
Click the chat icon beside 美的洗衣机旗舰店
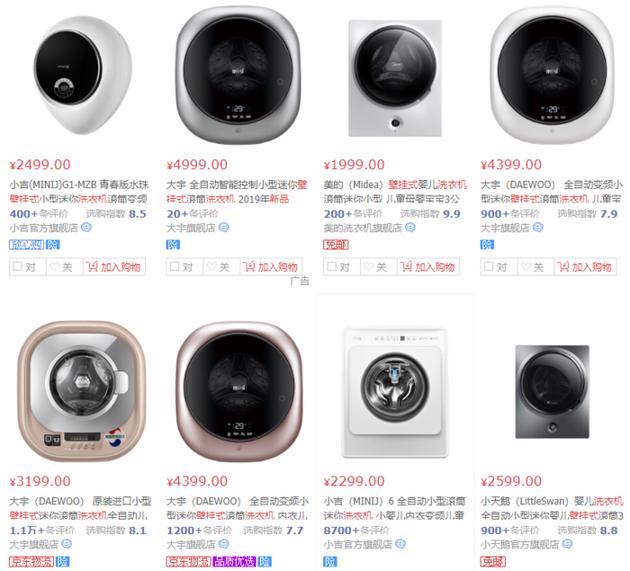pos(410,227)
